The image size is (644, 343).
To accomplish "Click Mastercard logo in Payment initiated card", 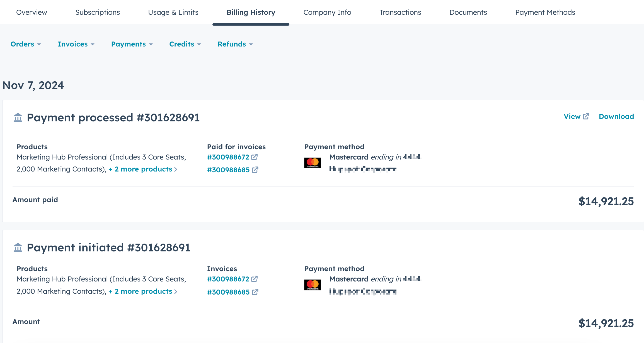I will (313, 285).
